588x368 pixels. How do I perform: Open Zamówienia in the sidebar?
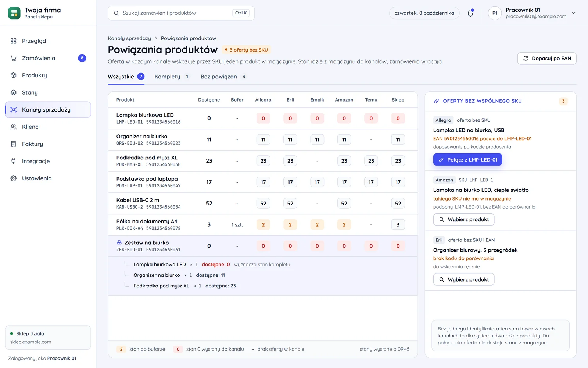[x=48, y=58]
